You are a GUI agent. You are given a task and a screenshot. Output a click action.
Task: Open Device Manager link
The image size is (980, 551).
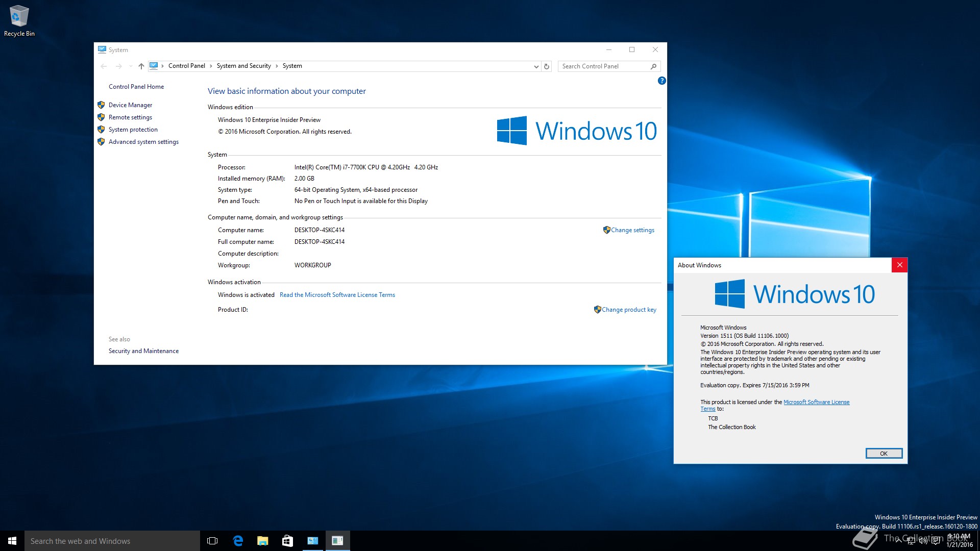coord(130,105)
